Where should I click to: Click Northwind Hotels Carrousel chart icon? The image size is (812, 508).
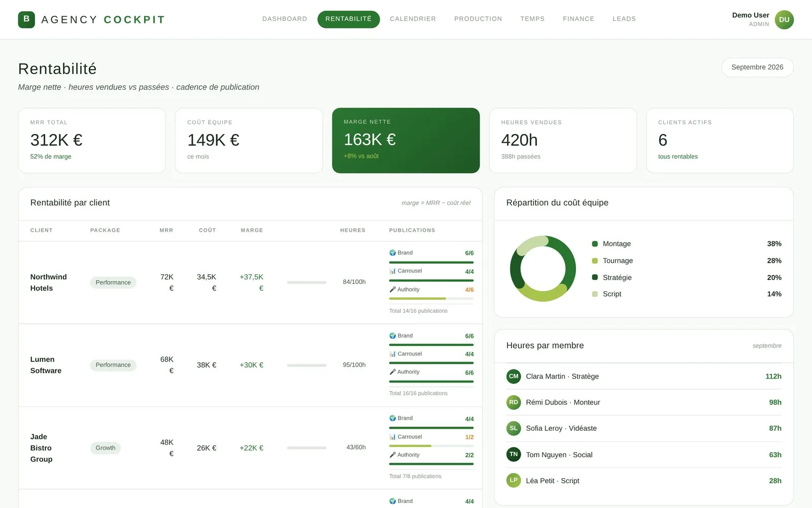392,271
